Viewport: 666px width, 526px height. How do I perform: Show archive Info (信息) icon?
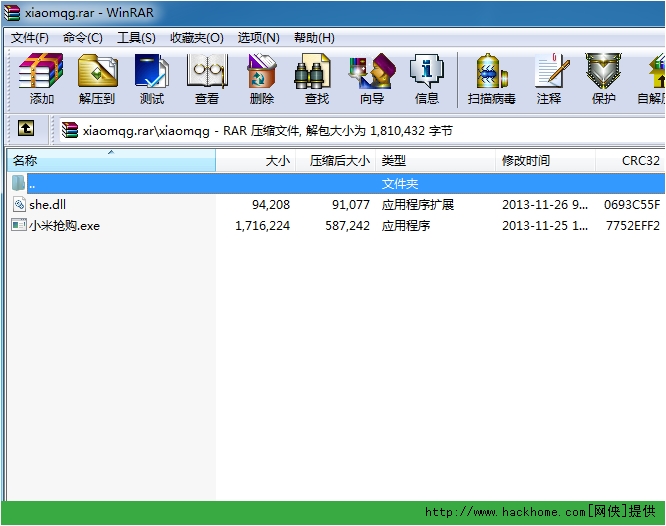pyautogui.click(x=426, y=71)
